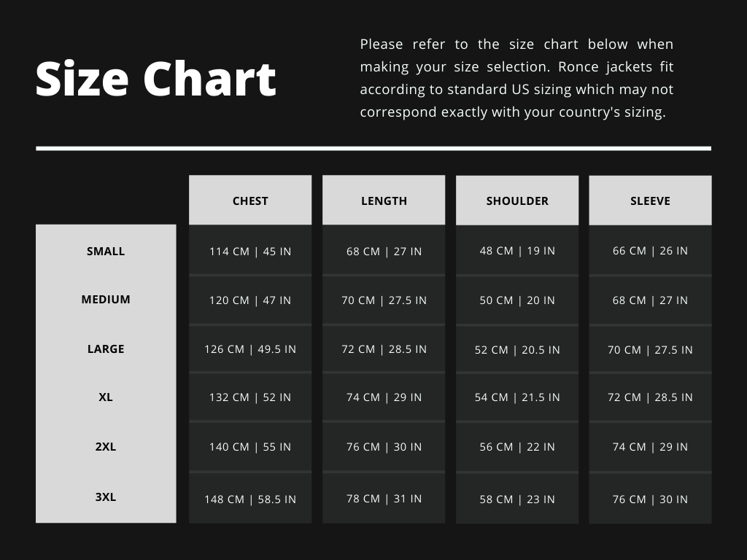Select the 52 CM | 20.5 IN shoulder cell
The image size is (747, 560).
pyautogui.click(x=517, y=350)
